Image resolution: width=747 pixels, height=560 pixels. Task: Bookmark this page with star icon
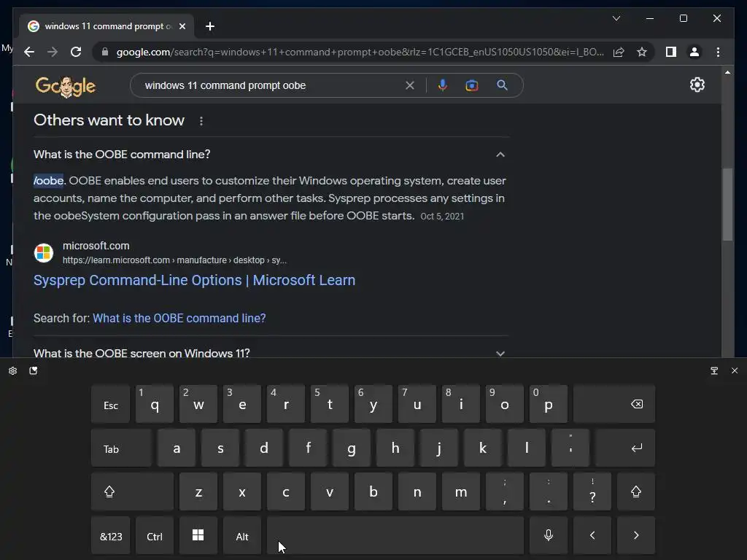coord(642,52)
